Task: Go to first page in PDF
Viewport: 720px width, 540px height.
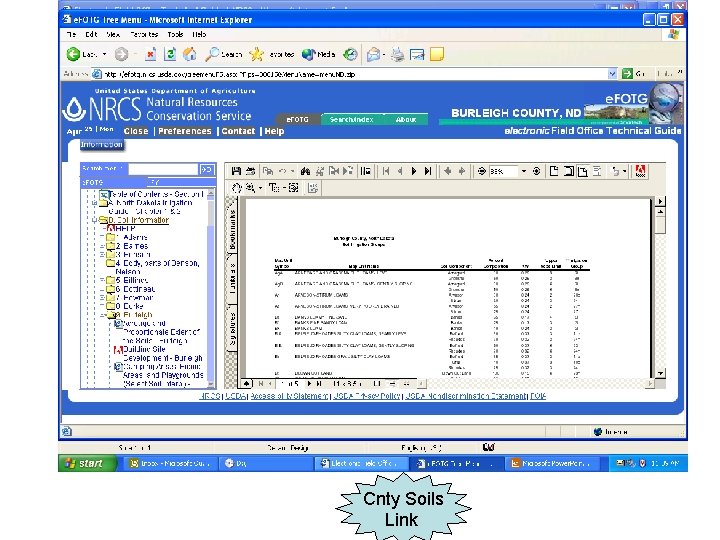Action: pyautogui.click(x=386, y=171)
